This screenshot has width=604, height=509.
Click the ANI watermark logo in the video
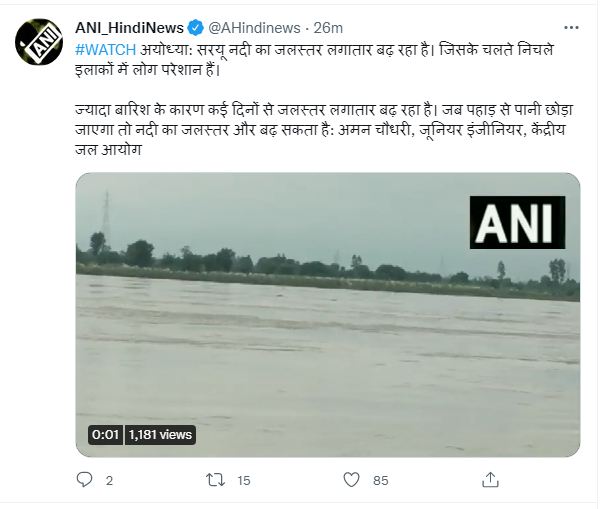point(515,222)
